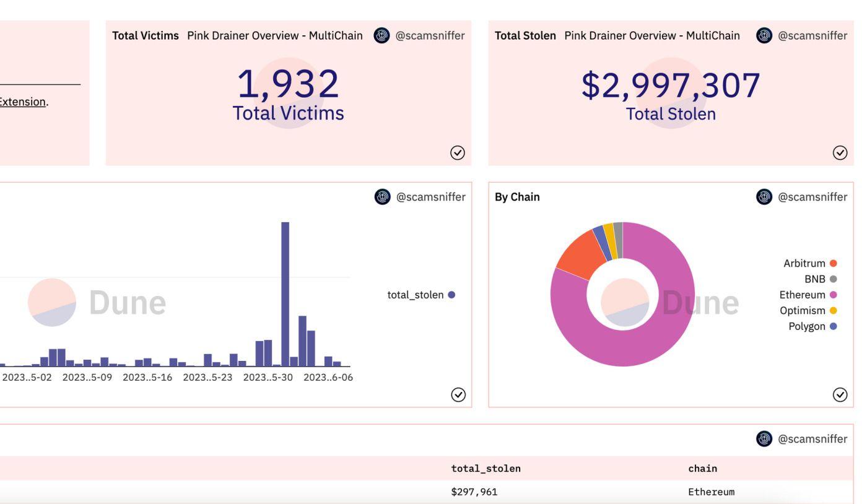Click scamsniffer avatar icon in Total Victims card
Viewport: 862px width, 504px height.
[381, 36]
